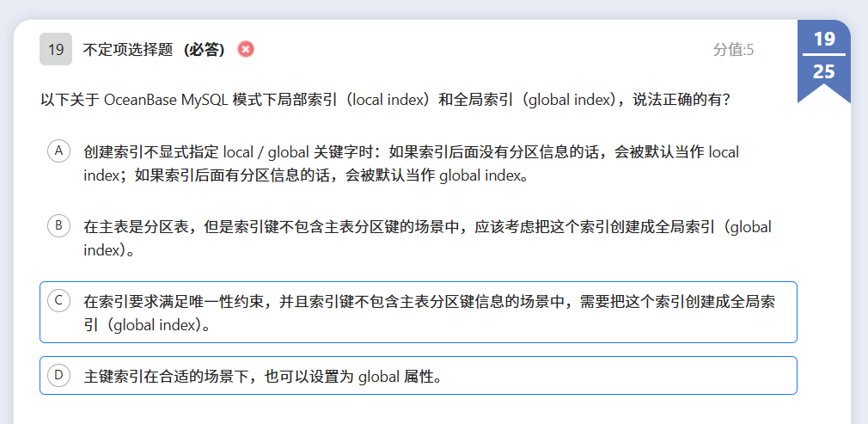Click the bold (必答) required label
This screenshot has width=868, height=424.
point(205,50)
